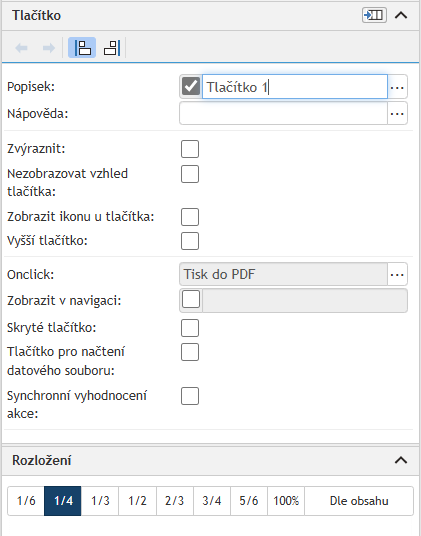
Task: Uncheck the Popisek checkbox
Action: click(191, 86)
